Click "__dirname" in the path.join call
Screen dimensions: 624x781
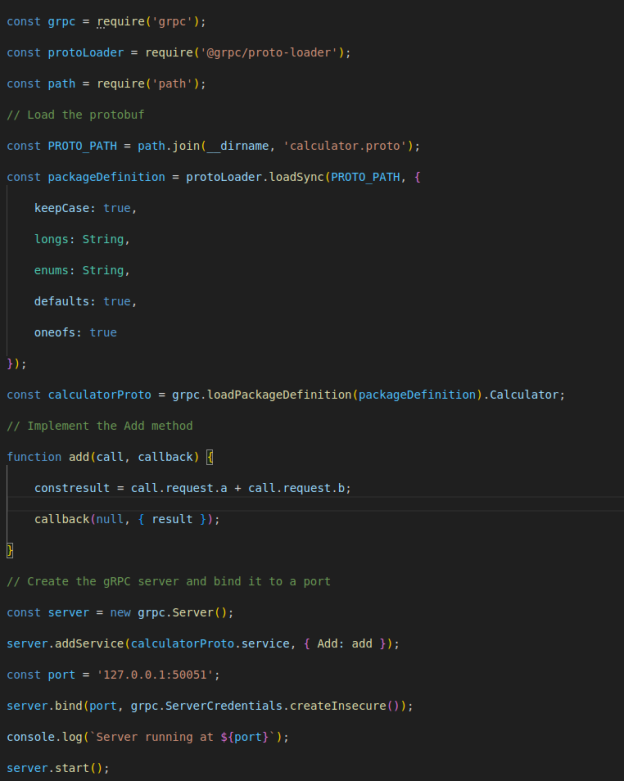(238, 146)
